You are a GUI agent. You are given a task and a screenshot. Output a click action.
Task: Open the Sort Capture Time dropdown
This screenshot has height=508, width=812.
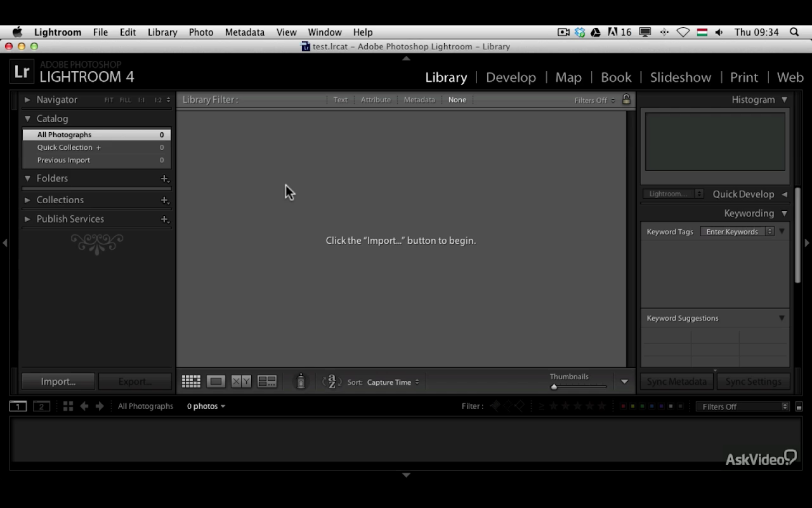(x=393, y=382)
